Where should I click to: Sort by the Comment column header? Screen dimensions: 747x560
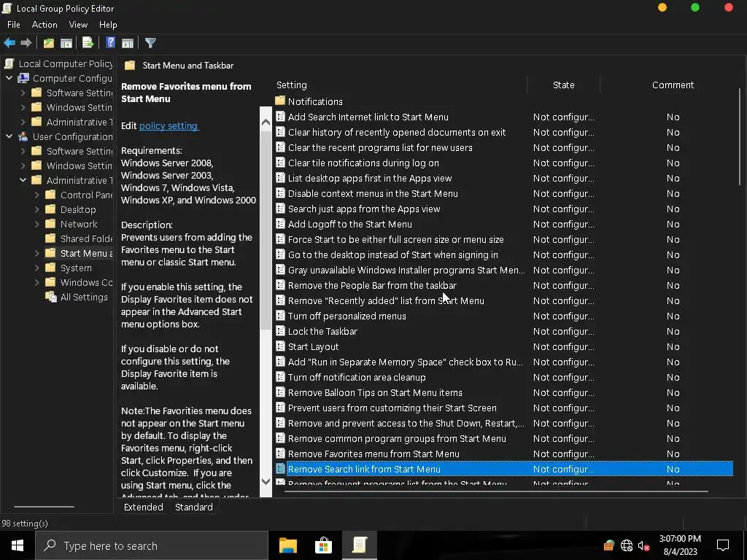click(x=673, y=85)
